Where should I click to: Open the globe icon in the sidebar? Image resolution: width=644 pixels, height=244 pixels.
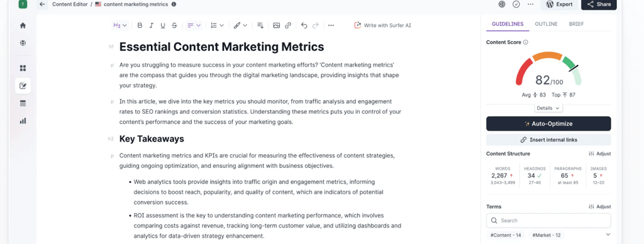pos(23,43)
